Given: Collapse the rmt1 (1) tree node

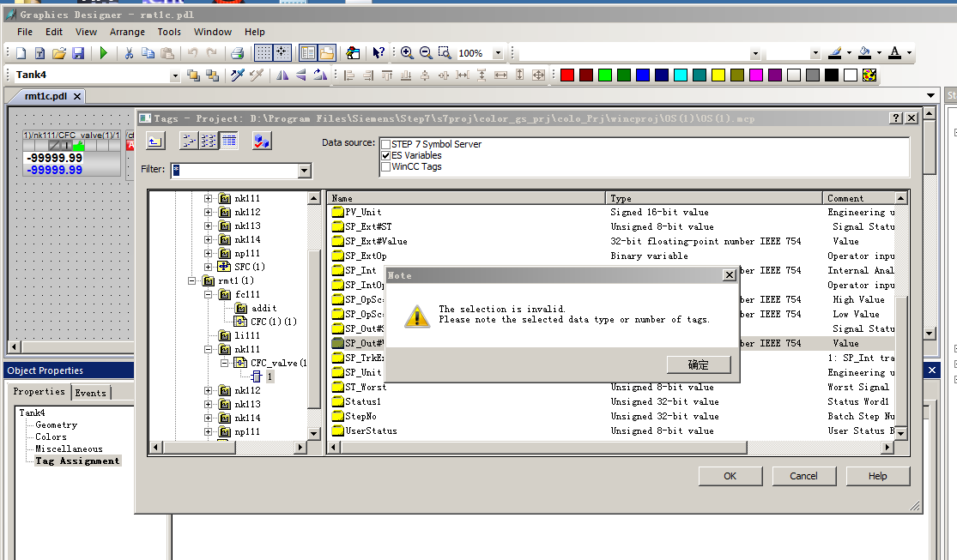Looking at the screenshot, I should [191, 280].
